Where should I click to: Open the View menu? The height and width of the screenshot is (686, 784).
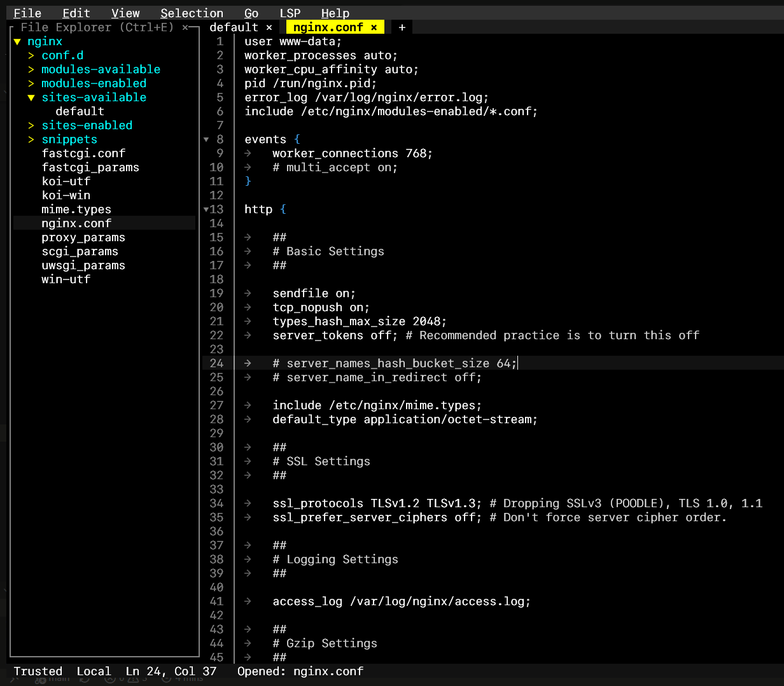[x=125, y=13]
